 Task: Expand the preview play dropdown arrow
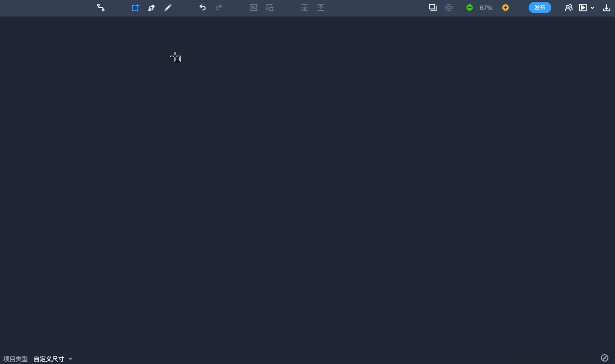(592, 8)
